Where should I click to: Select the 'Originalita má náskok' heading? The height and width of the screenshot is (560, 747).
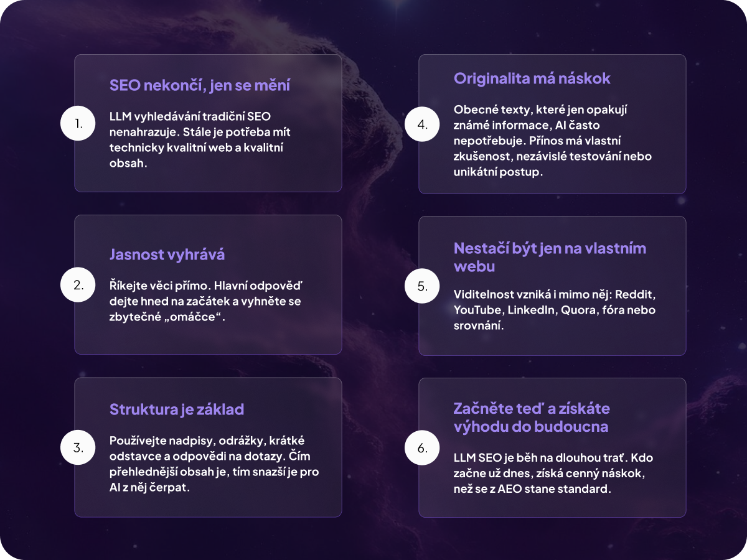pyautogui.click(x=532, y=78)
